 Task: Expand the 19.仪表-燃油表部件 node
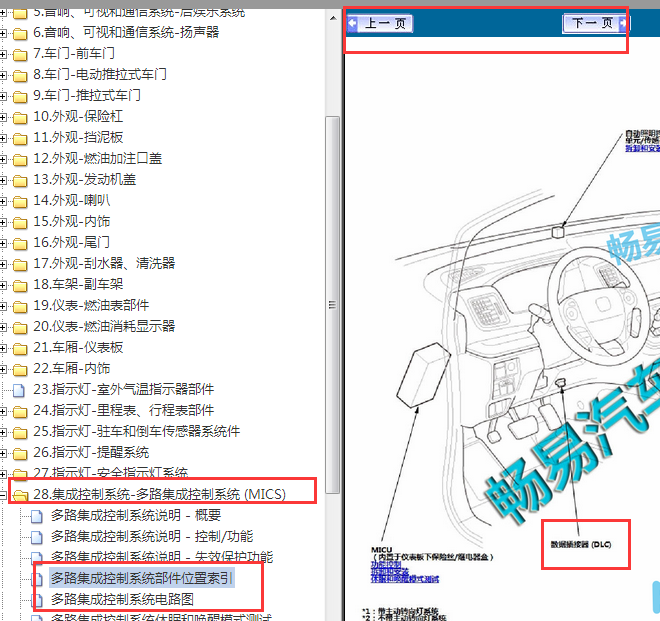point(3,306)
